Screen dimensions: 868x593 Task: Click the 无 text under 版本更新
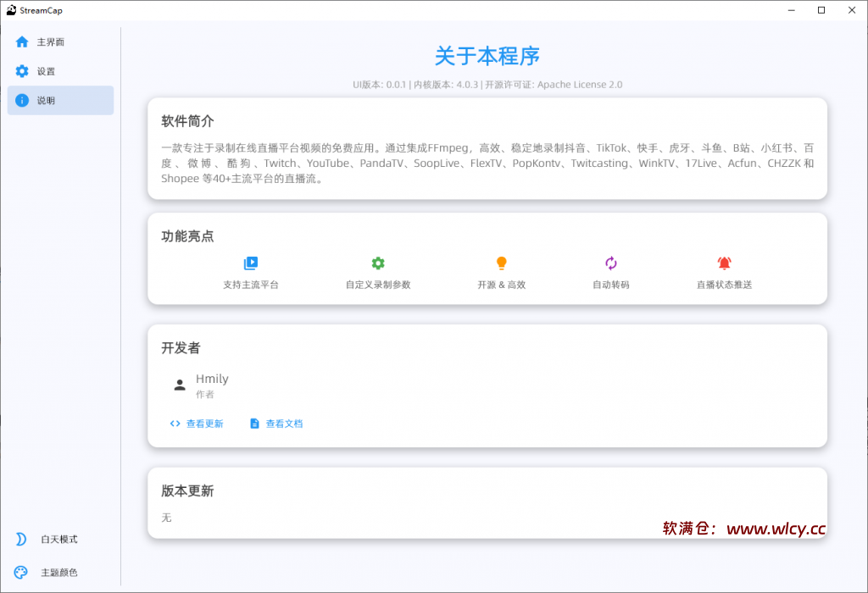tap(167, 518)
